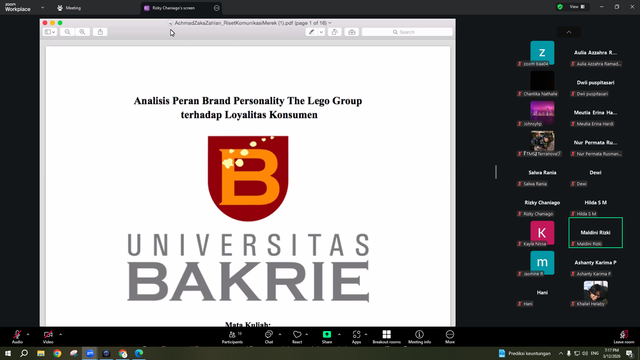Click the green Share screen button
640x360 pixels.
pos(327,337)
